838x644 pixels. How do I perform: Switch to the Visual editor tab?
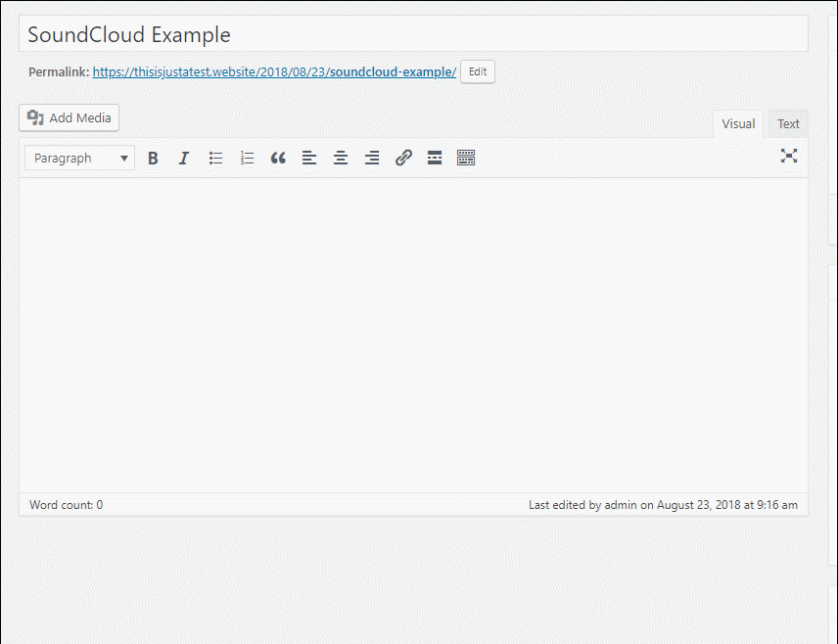tap(738, 124)
